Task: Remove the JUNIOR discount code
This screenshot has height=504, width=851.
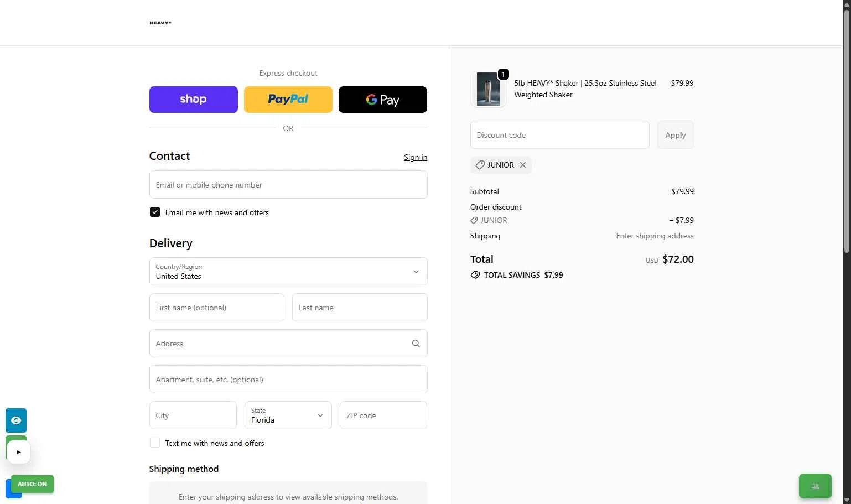Action: (523, 165)
